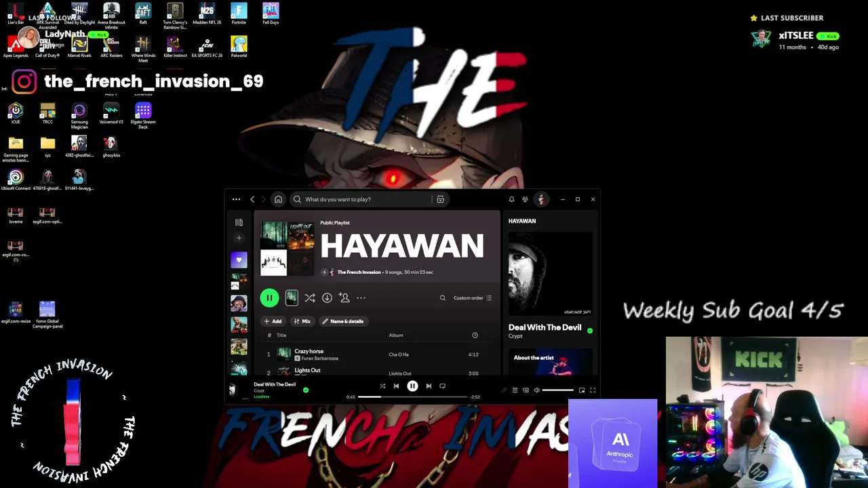Viewport: 868px width, 488px height.
Task: Open Spotify home via the house icon
Action: (278, 199)
